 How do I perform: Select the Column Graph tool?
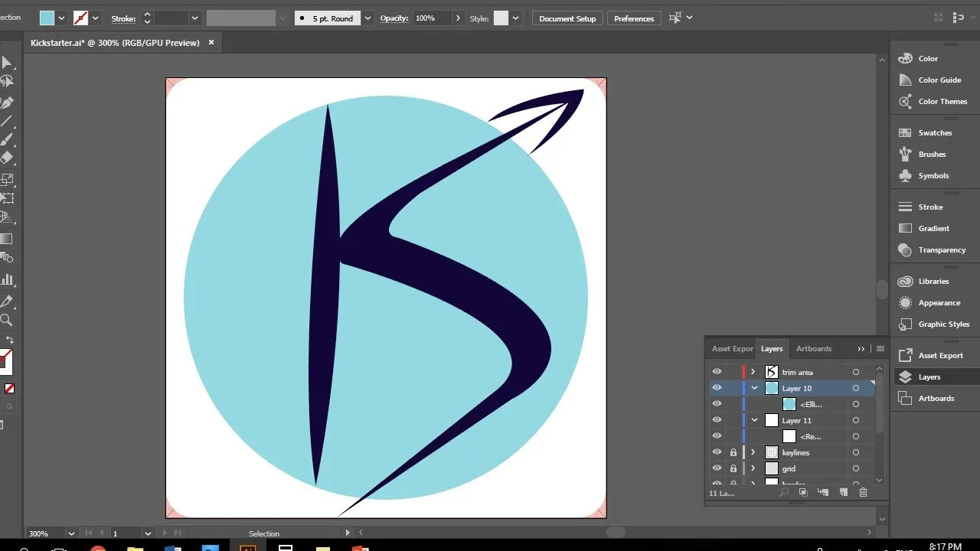coord(6,279)
